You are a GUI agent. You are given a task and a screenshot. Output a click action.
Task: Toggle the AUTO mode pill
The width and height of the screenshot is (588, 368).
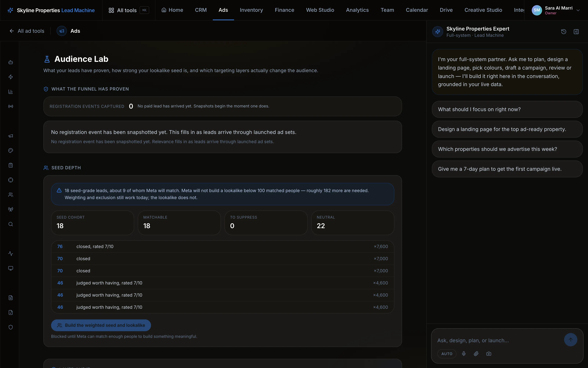click(447, 354)
